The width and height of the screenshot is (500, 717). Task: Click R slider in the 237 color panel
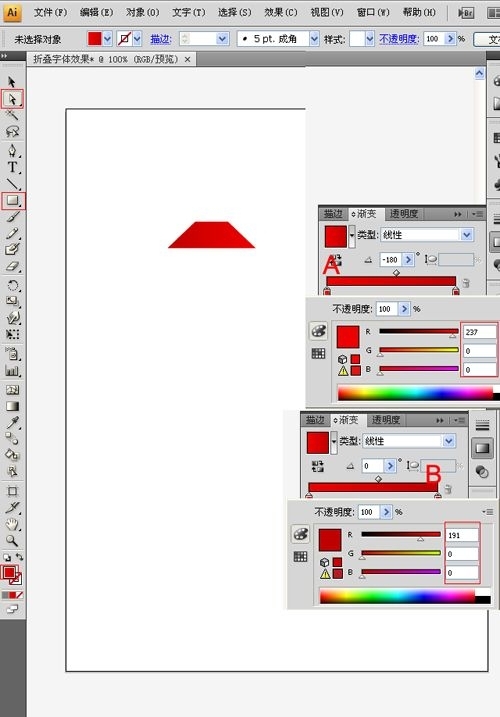419,332
